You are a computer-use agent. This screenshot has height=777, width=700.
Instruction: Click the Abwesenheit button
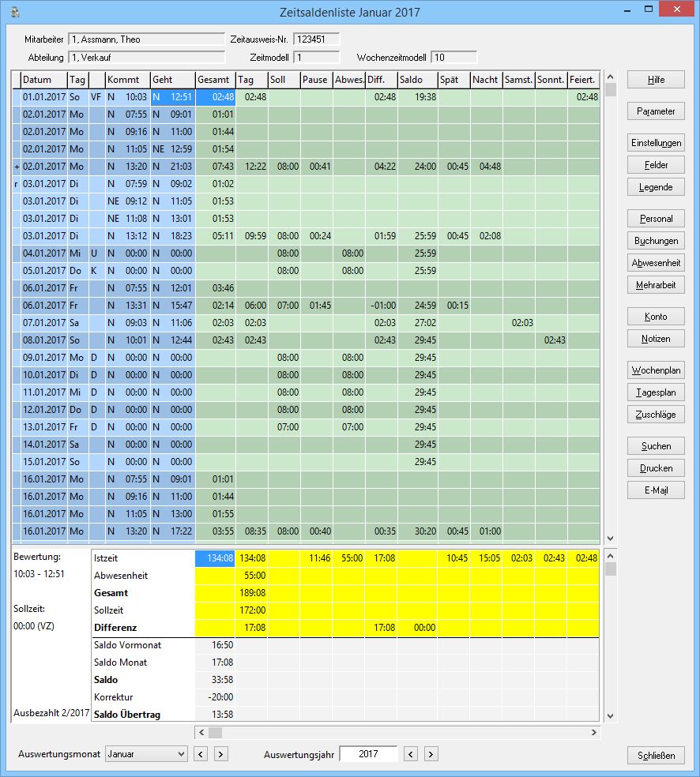coord(656,263)
